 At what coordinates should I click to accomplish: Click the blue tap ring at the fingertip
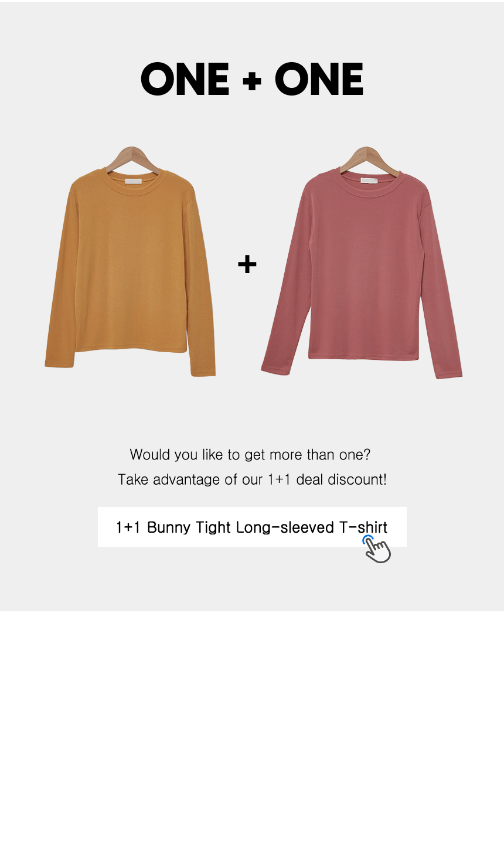pyautogui.click(x=367, y=540)
